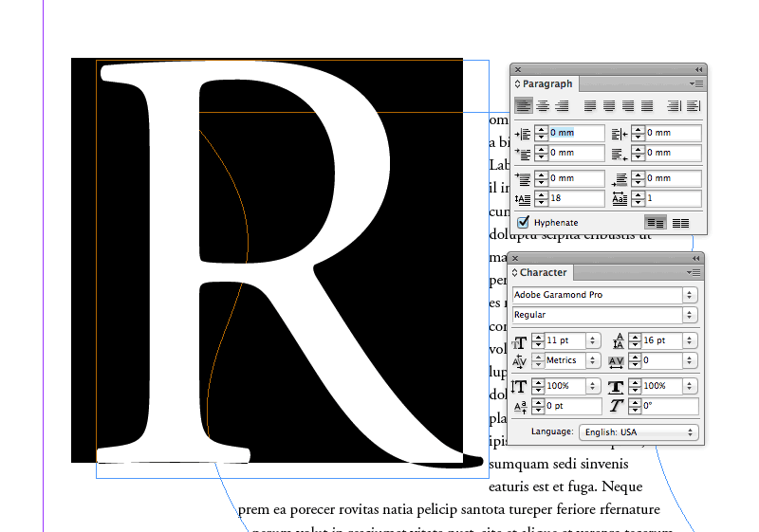The image size is (759, 532).
Task: Click the Baseline Shift 0 pt field
Action: 573,406
